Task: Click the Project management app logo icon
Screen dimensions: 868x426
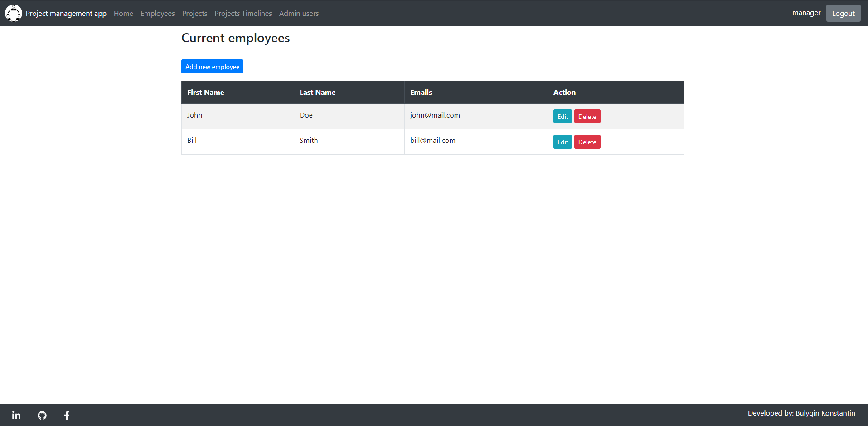Action: coord(13,13)
